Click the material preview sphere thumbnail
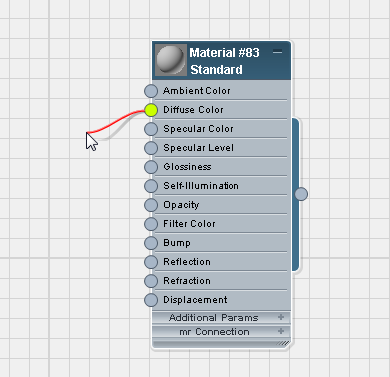 (x=171, y=60)
